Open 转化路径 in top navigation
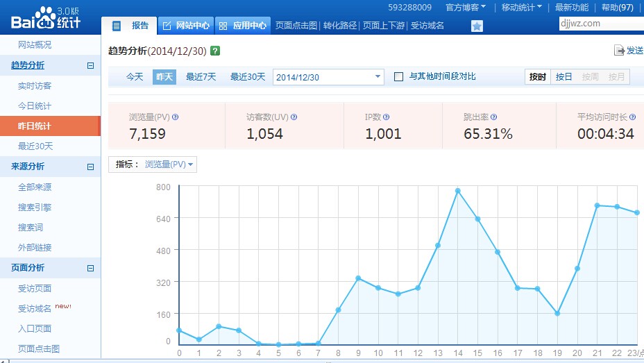 (339, 26)
